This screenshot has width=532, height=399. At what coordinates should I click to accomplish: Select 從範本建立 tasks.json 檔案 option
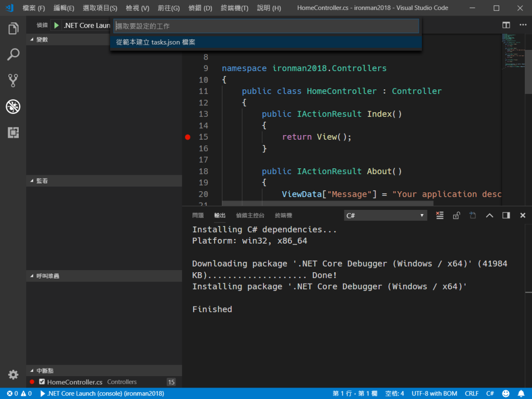266,42
